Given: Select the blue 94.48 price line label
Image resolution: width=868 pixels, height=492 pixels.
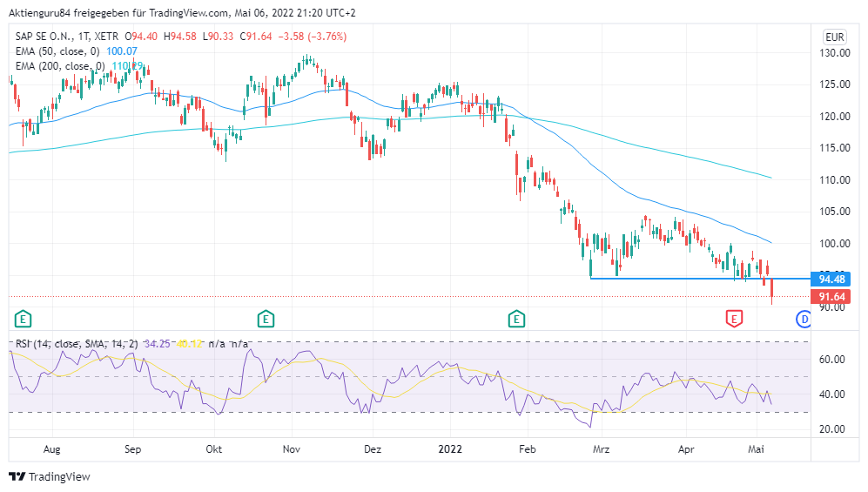Looking at the screenshot, I should click(x=831, y=280).
